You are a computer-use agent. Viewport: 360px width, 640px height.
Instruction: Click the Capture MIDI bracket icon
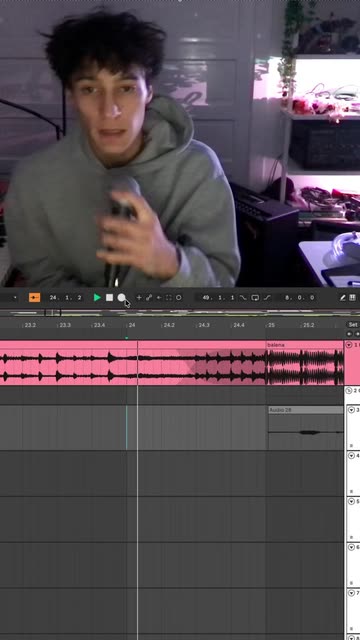coord(169,298)
